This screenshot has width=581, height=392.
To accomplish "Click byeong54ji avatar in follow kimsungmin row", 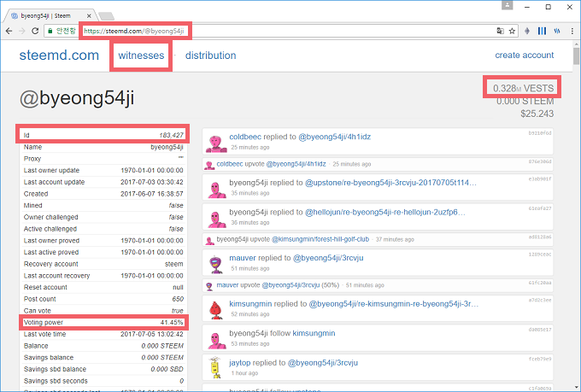I will (216, 340).
